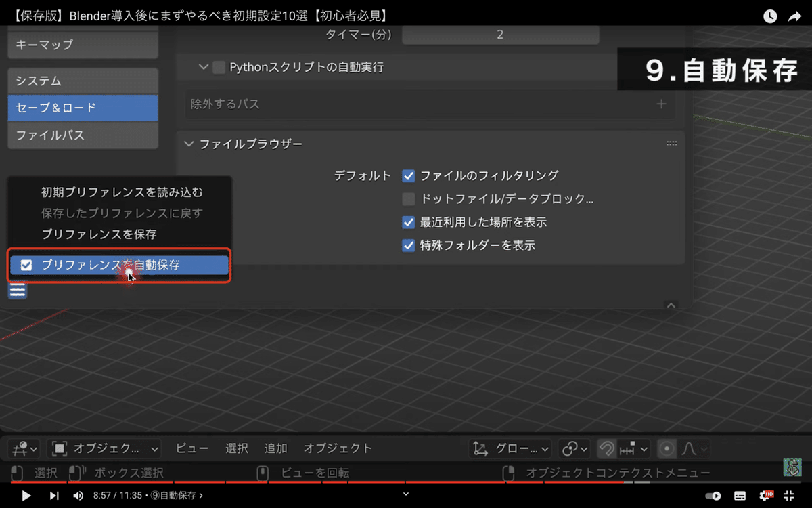Toggle 最近利用した場所を表示 checkbox
Viewport: 812px width, 508px height.
pyautogui.click(x=408, y=222)
